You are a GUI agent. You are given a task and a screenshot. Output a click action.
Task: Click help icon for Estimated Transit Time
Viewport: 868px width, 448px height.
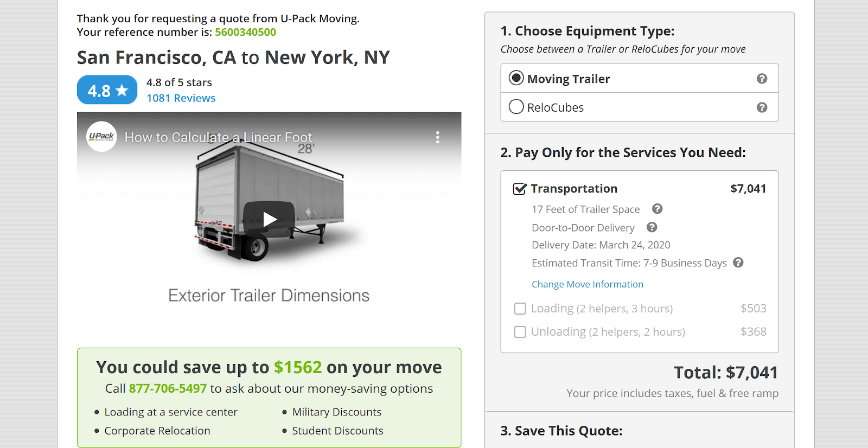738,263
